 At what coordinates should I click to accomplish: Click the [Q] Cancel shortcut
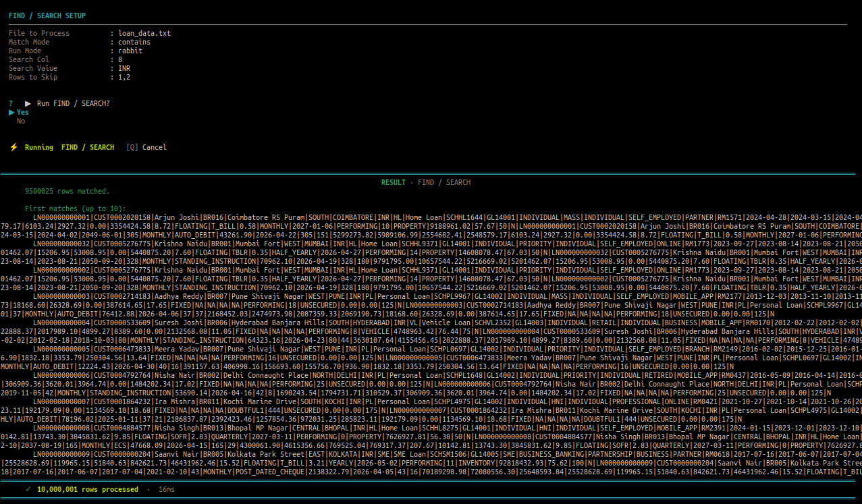click(x=146, y=147)
